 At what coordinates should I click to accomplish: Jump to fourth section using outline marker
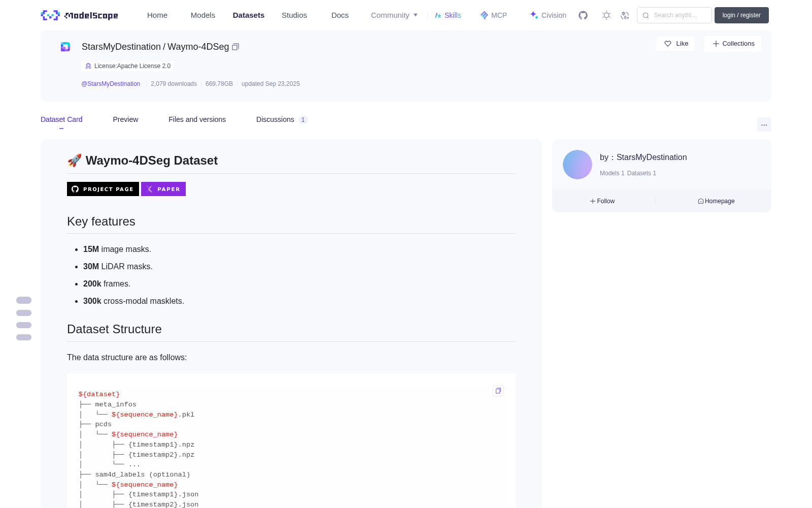point(24,337)
